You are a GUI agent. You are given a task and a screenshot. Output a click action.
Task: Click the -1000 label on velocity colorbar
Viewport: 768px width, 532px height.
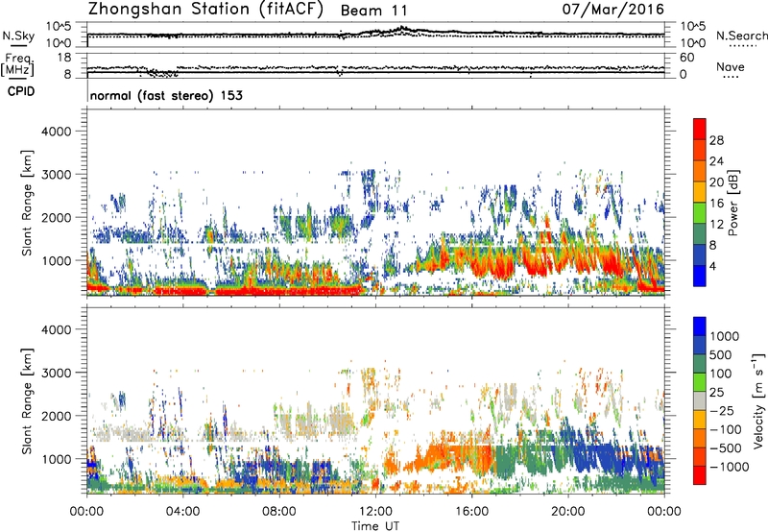tap(730, 467)
